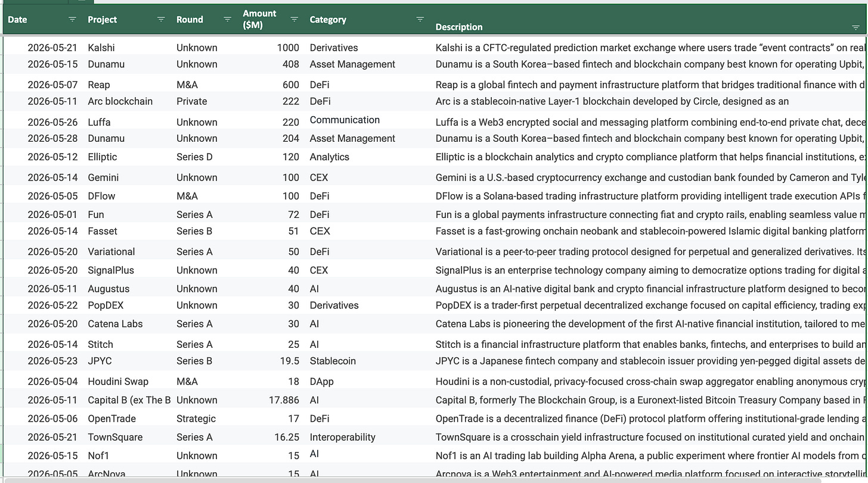Screen dimensions: 868x483
Task: Open the Project column filter icon
Action: click(x=161, y=19)
